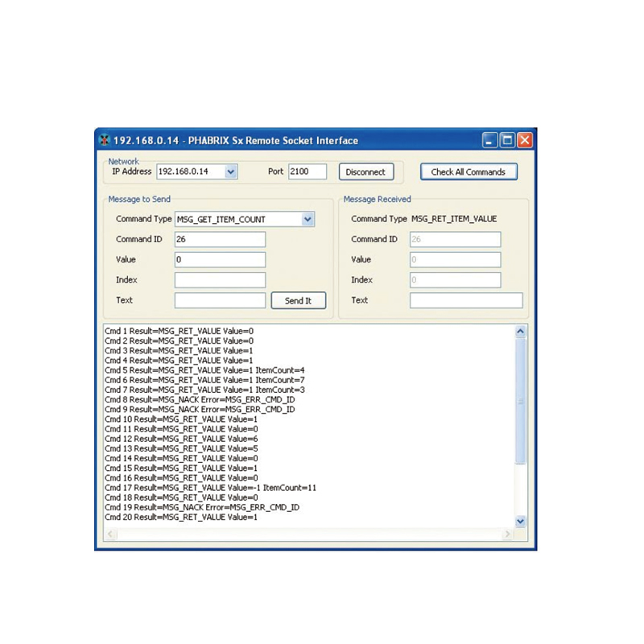This screenshot has height=644, width=644.
Task: Click Check All Commands button
Action: click(469, 172)
